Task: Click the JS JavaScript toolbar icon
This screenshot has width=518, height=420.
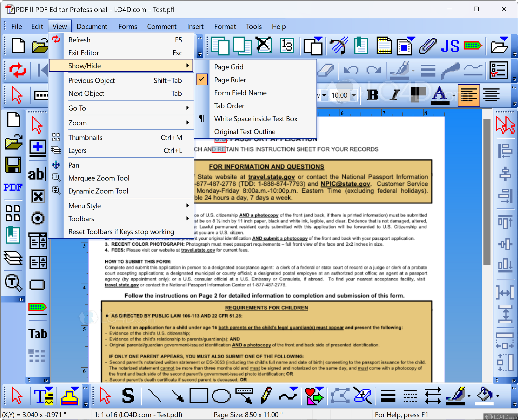Action: click(x=450, y=46)
